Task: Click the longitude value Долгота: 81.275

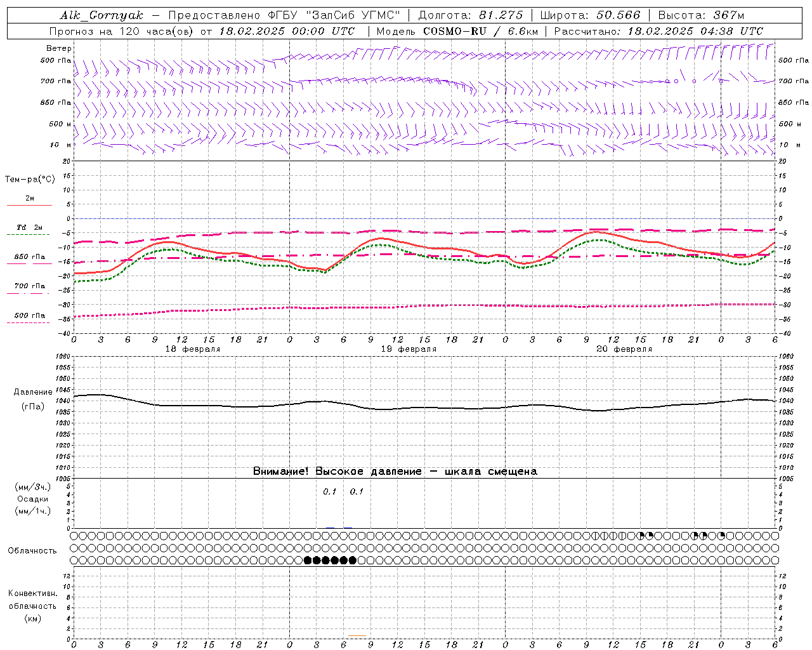Action: 471,15
